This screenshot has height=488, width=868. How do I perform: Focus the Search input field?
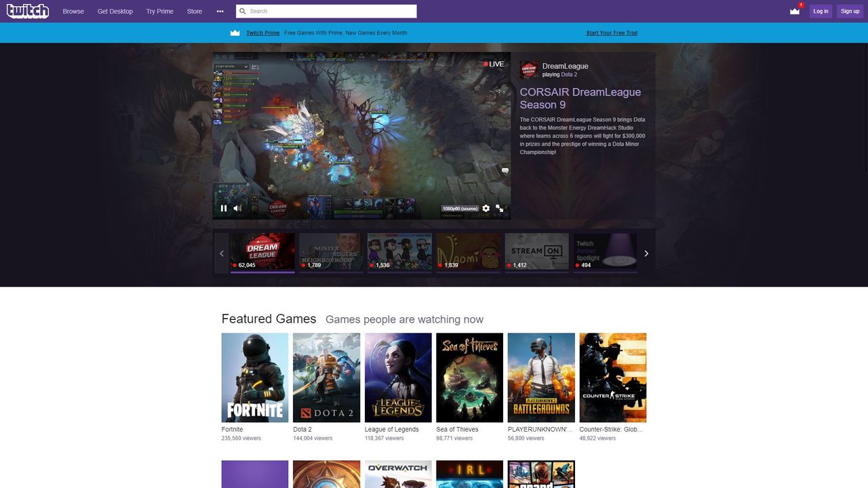(x=326, y=11)
